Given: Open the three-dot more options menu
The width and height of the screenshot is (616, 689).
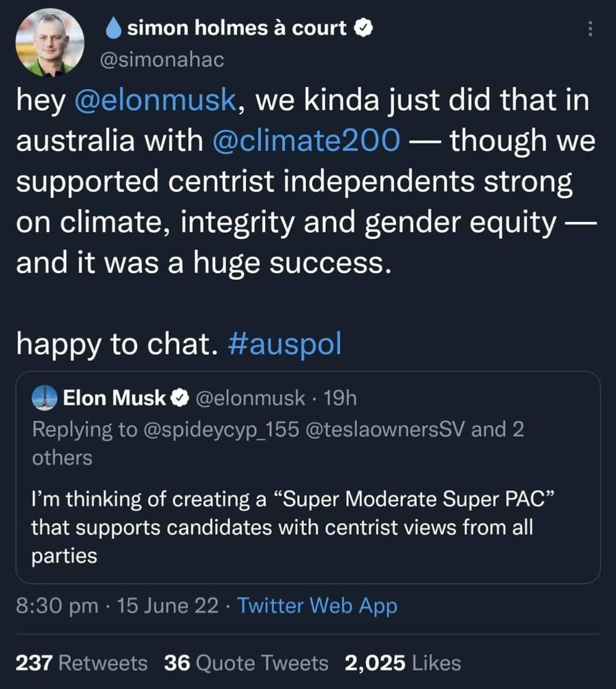Looking at the screenshot, I should click(590, 29).
